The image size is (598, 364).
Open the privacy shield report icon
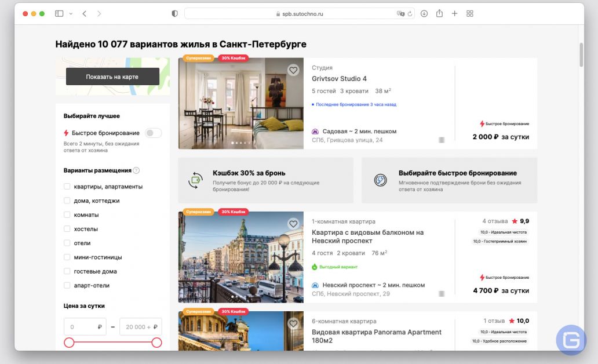point(174,14)
